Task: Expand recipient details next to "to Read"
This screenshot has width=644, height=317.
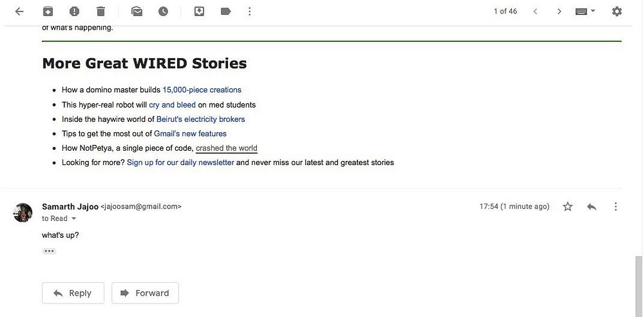Action: point(73,219)
